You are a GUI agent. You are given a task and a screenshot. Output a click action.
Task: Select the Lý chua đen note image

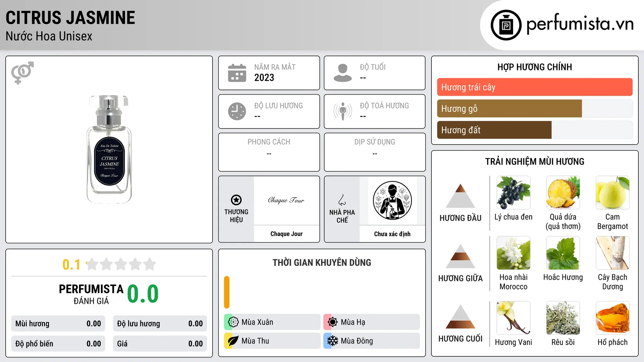(514, 193)
